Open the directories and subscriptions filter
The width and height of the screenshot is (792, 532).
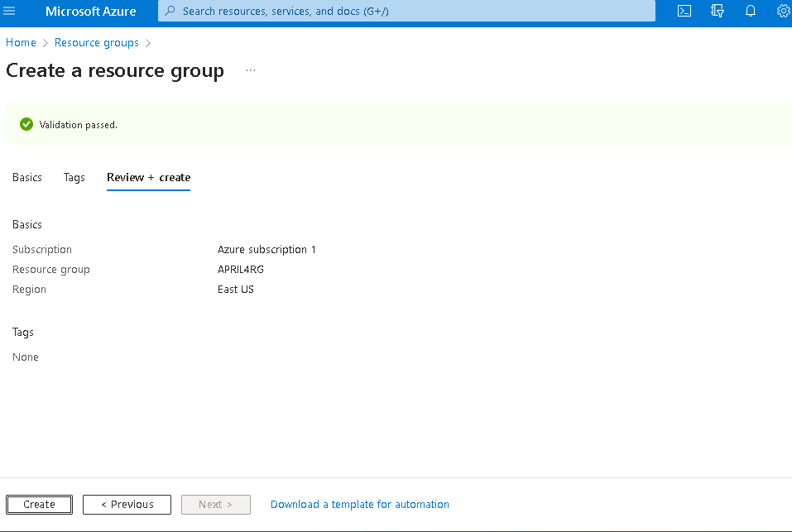717,12
